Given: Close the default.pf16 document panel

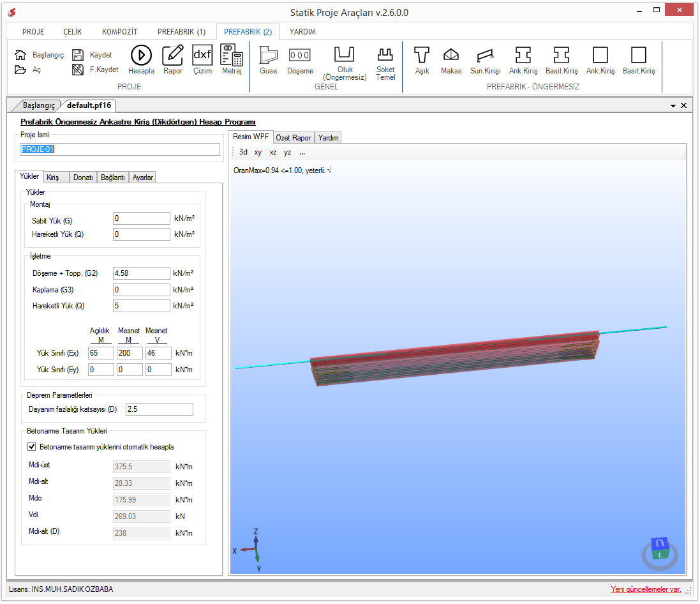Looking at the screenshot, I should 683,105.
